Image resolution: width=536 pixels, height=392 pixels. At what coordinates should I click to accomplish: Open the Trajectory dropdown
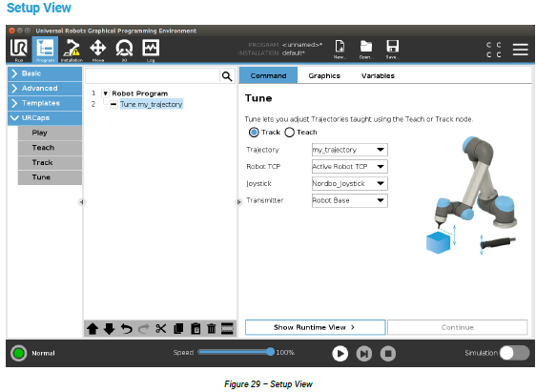350,150
